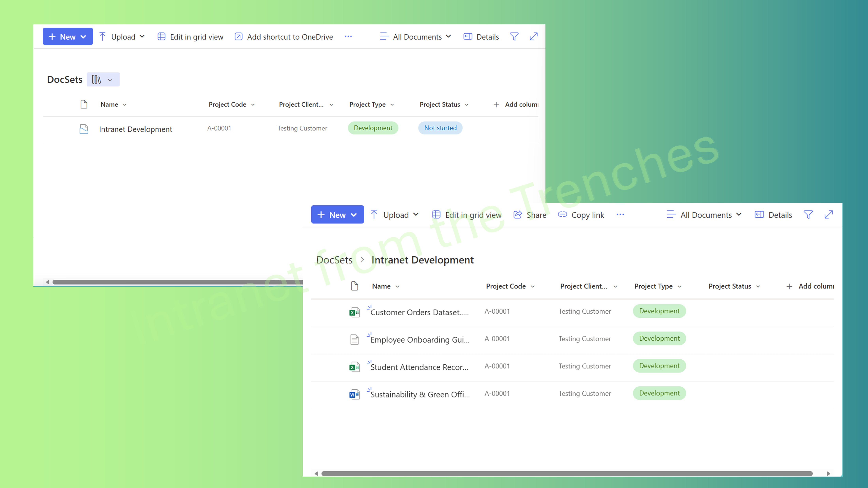Image resolution: width=868 pixels, height=488 pixels.
Task: Expand the All Documents view dropdown in top window
Action: [415, 37]
